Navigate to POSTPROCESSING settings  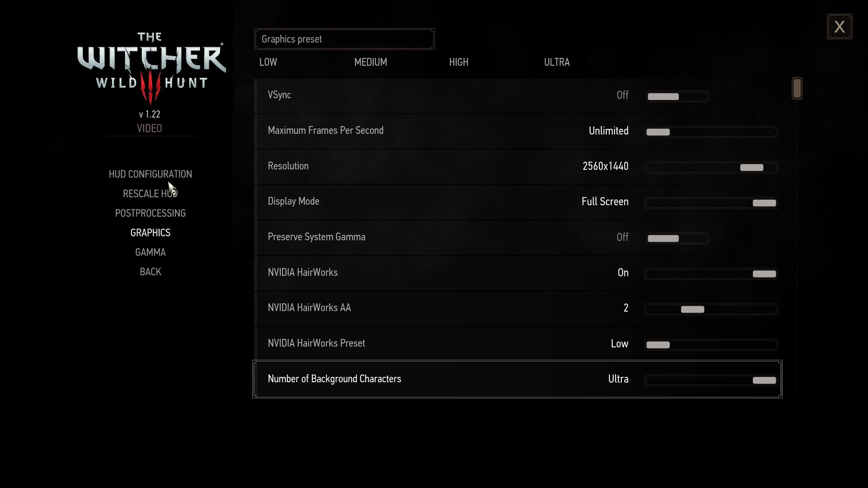point(150,213)
